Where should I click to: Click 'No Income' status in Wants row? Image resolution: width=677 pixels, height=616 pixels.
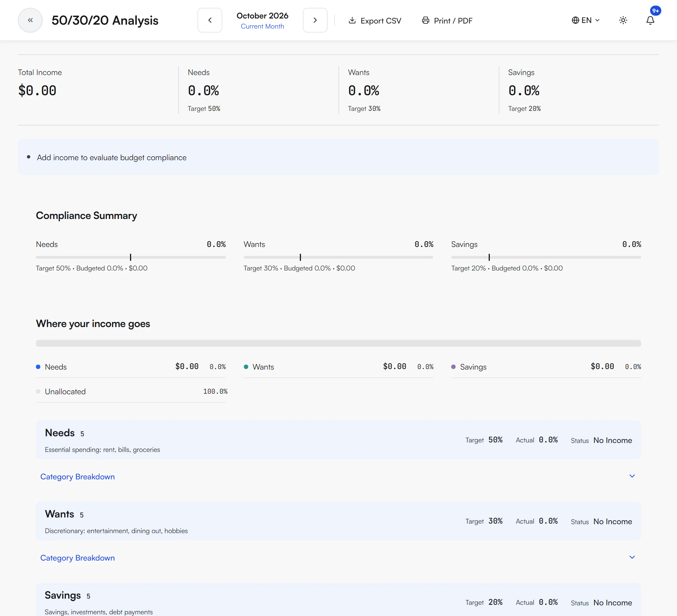pyautogui.click(x=613, y=521)
